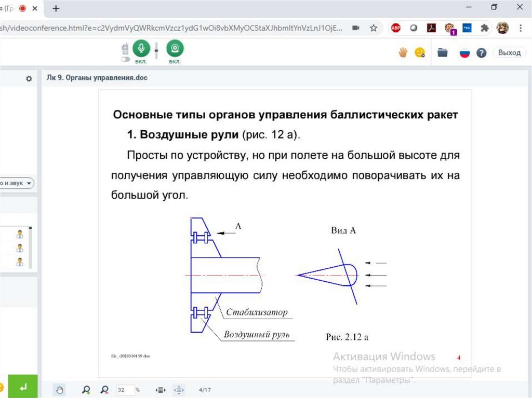
Task: Open the monkey extension with badge
Action: 450,29
